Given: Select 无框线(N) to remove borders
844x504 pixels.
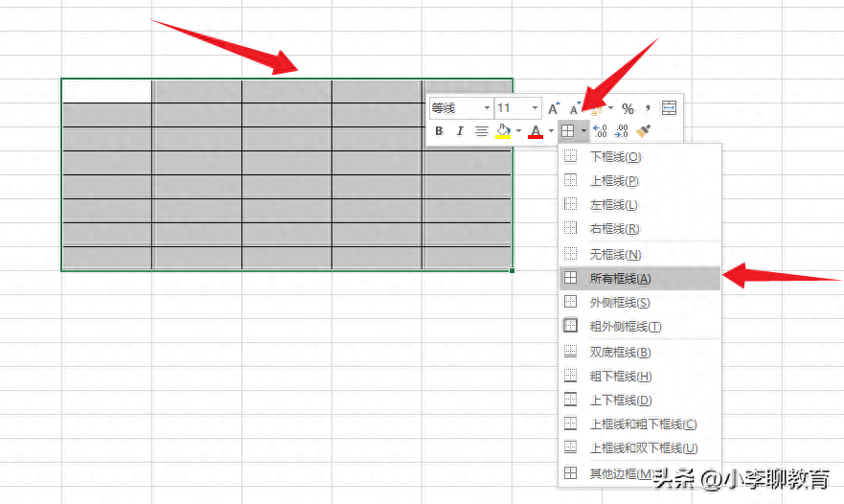Looking at the screenshot, I should tap(640, 254).
